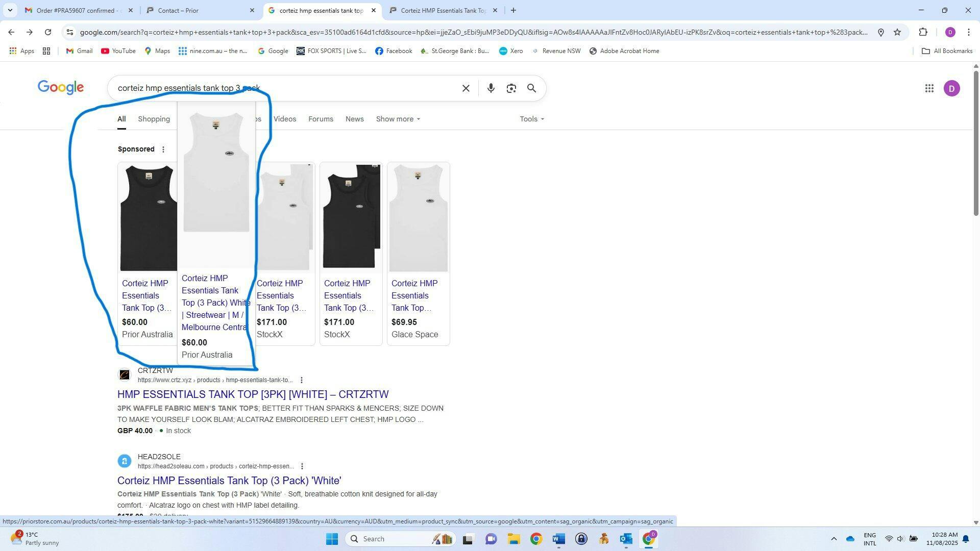980x551 pixels.
Task: Go forward in browser history
Action: point(30,32)
